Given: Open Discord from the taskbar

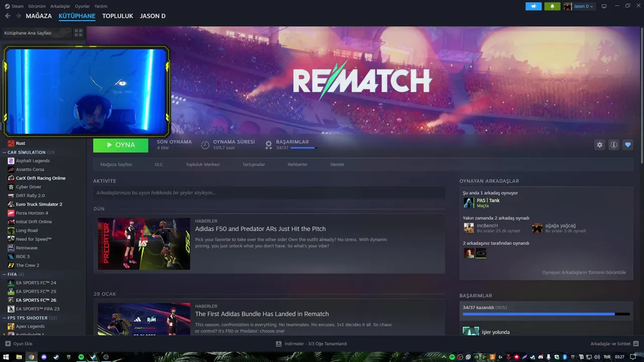Looking at the screenshot, I should [44, 357].
